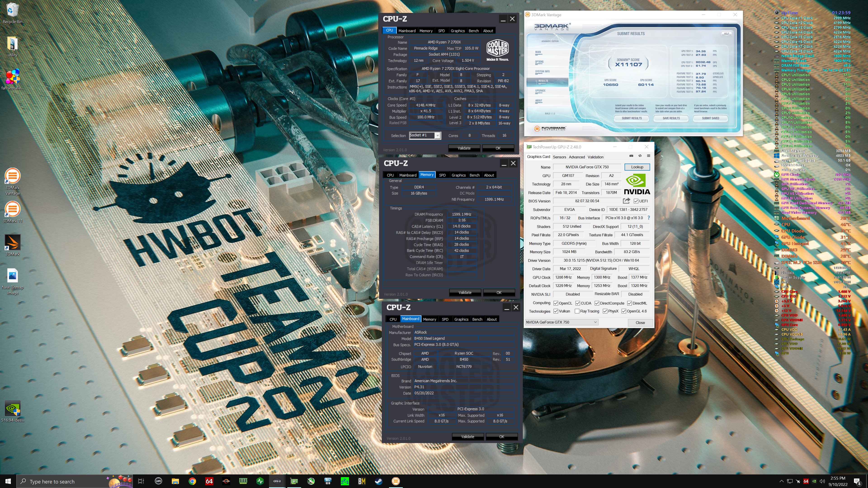Open the BM benchmark taskbar icon
This screenshot has height=488, width=868.
point(362,481)
